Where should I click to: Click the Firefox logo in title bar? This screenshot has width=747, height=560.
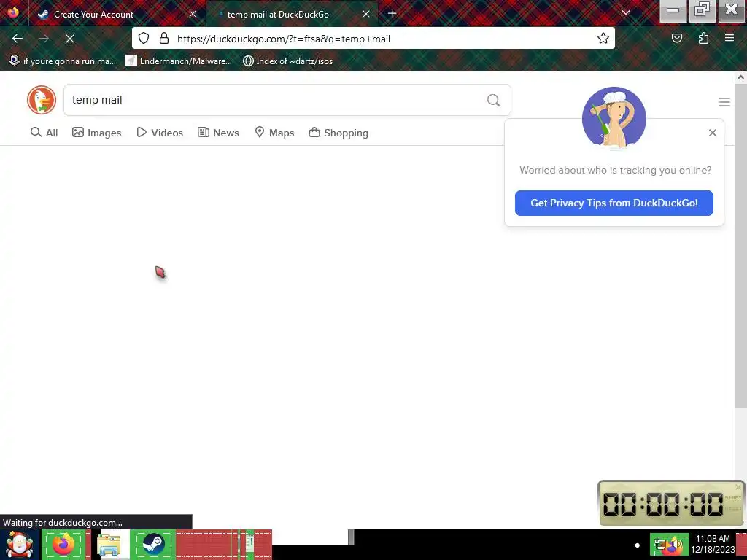tap(13, 12)
